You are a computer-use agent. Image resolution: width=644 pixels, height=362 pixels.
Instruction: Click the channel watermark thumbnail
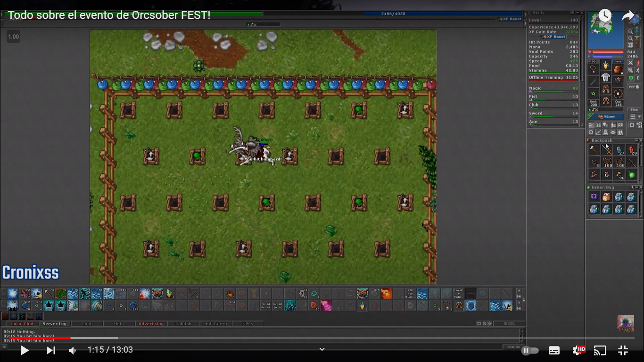pyautogui.click(x=626, y=324)
